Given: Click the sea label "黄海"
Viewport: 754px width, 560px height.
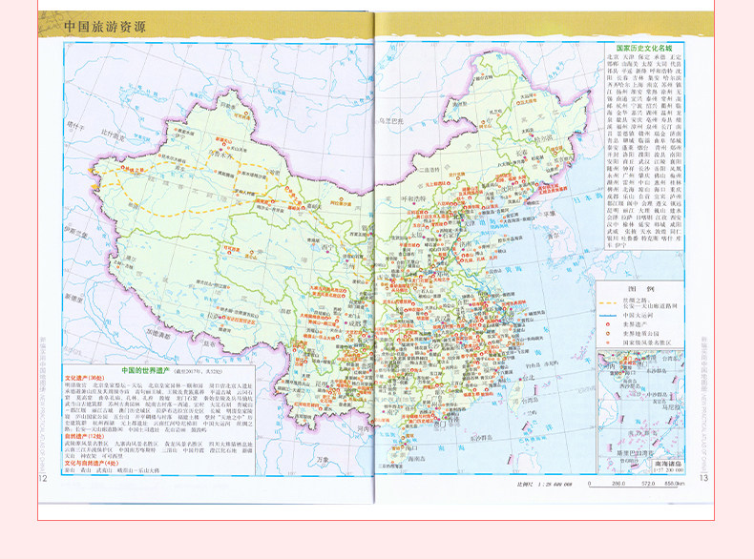Looking at the screenshot, I should (x=513, y=270).
